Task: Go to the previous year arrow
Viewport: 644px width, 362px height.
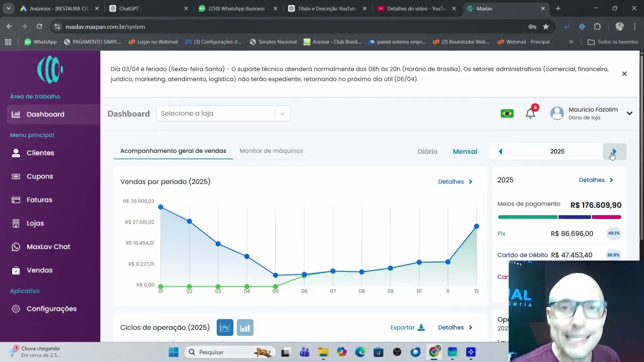Action: [x=500, y=151]
